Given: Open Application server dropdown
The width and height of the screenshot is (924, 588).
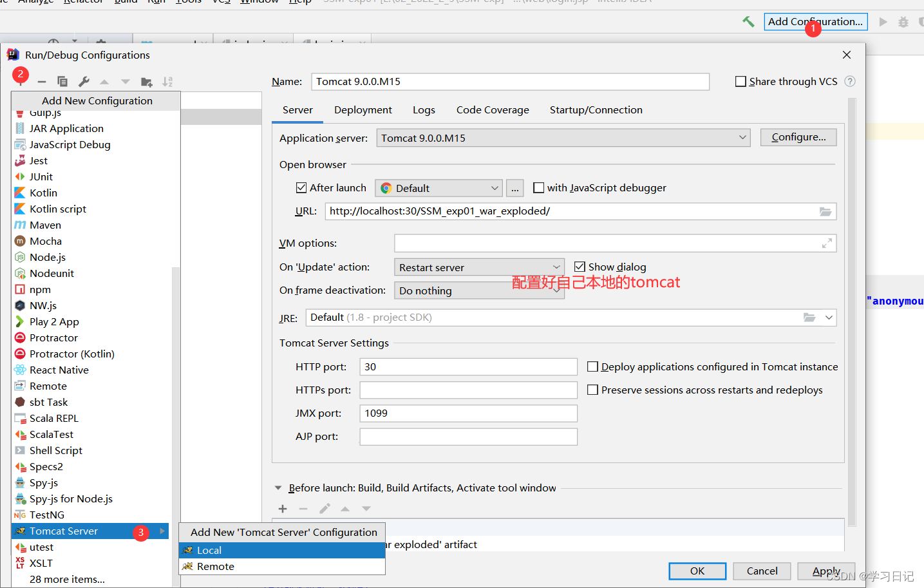Looking at the screenshot, I should (563, 138).
